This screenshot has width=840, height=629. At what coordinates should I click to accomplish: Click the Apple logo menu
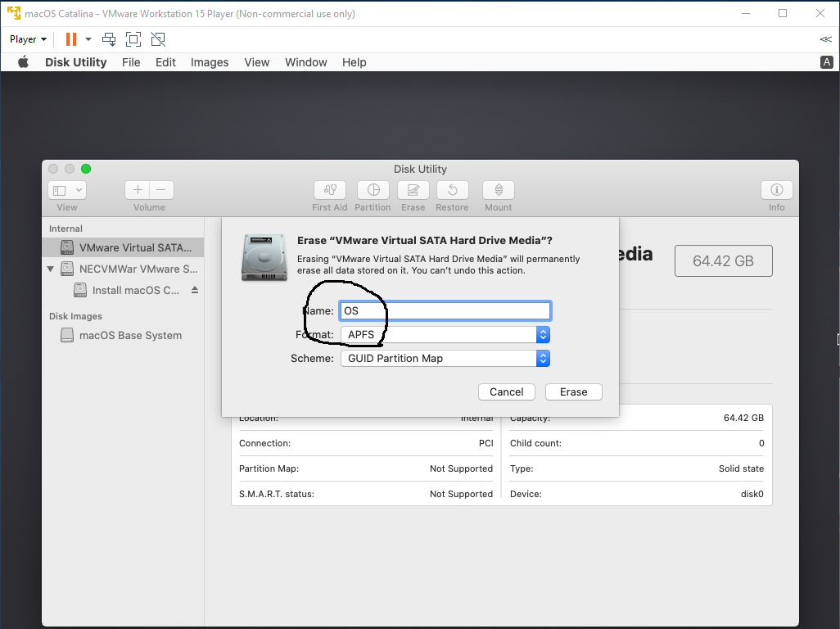click(23, 62)
